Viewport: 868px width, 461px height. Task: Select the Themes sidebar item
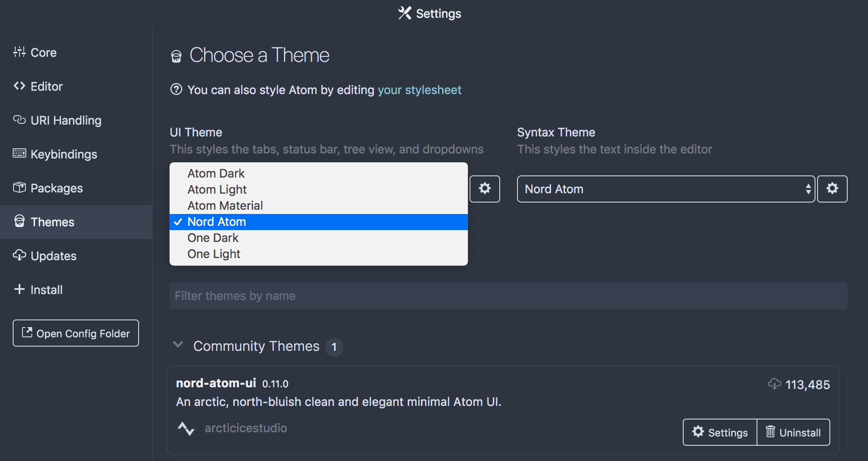point(76,222)
